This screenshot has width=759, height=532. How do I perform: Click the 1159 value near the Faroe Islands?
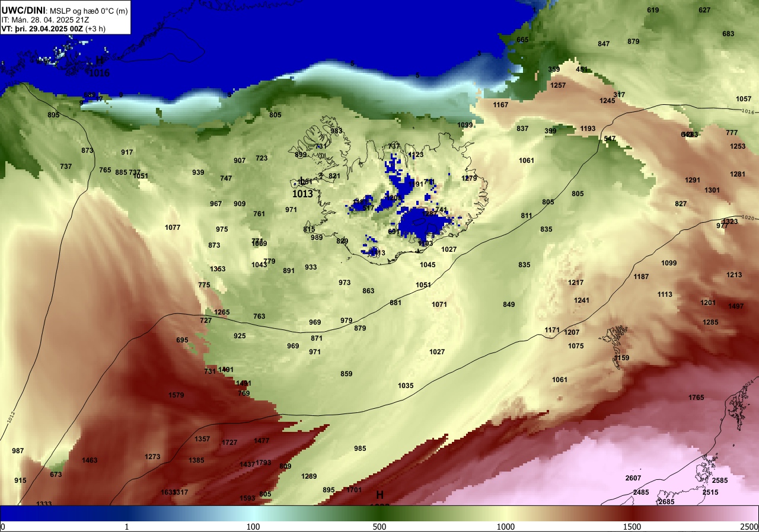(x=621, y=358)
